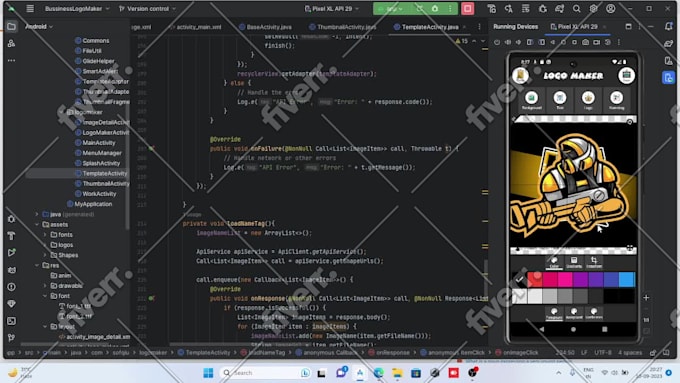Image resolution: width=680 pixels, height=383 pixels.
Task: Zoom in emulator with plus icon
Action: 646,298
